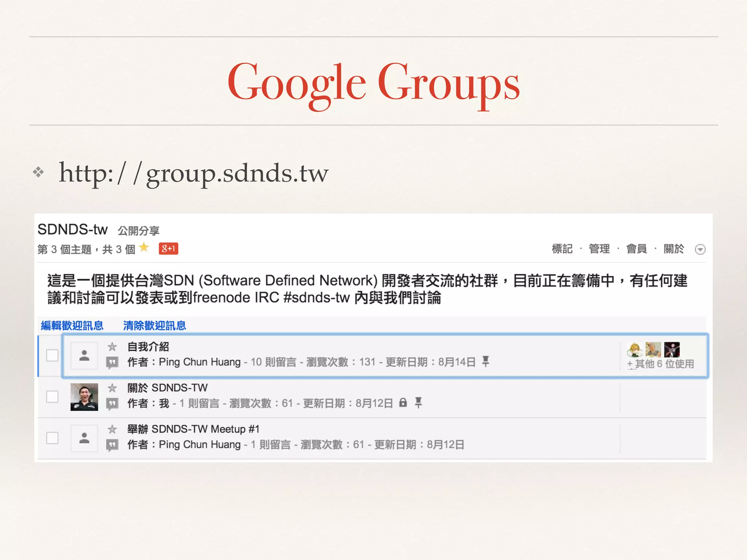Click the author photo on 關於 SDNDS-TW topic
Image resolution: width=747 pixels, height=560 pixels.
(84, 397)
